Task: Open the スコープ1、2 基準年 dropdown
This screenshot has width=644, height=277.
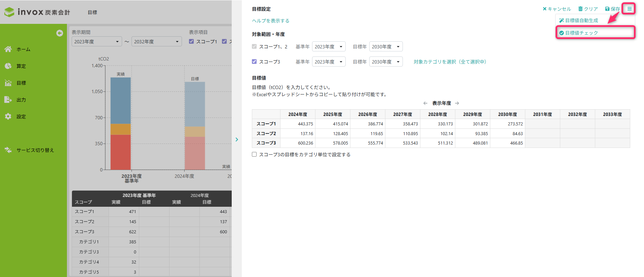Action: [x=329, y=46]
